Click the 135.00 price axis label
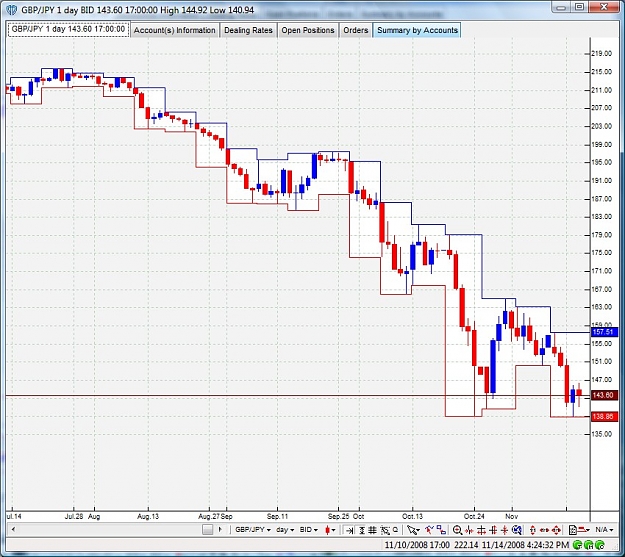 [602, 434]
